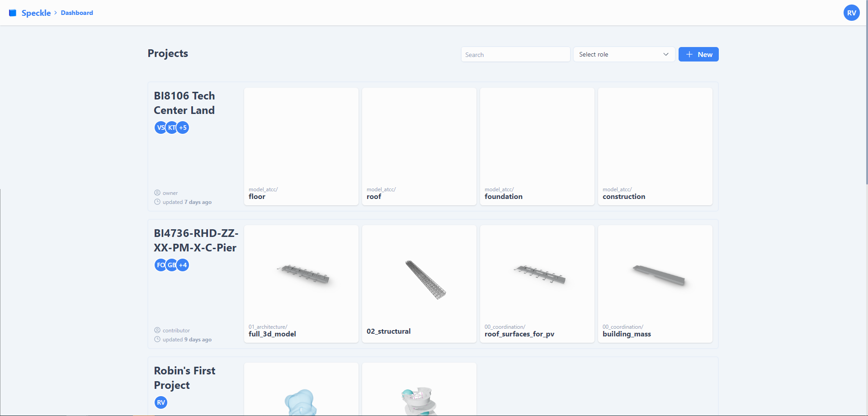Open the Select role dropdown

pos(624,54)
